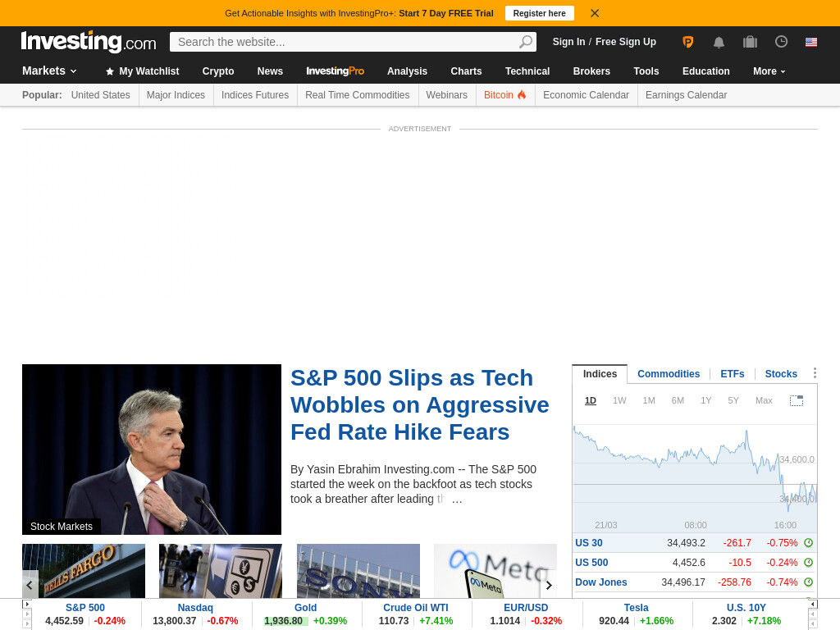This screenshot has height=630, width=840.
Task: Open US 30 index in the table
Action: (589, 543)
